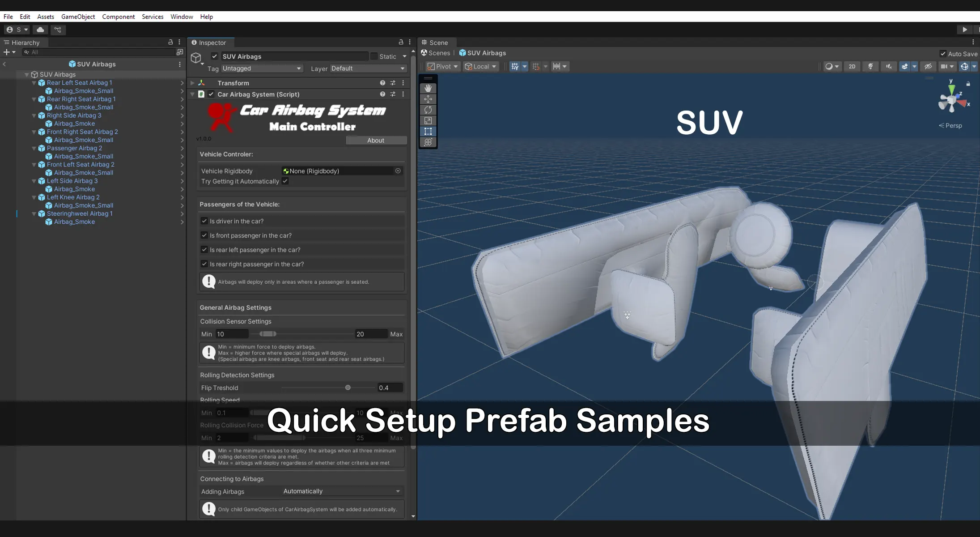Click the About button
This screenshot has width=980, height=537.
point(376,140)
